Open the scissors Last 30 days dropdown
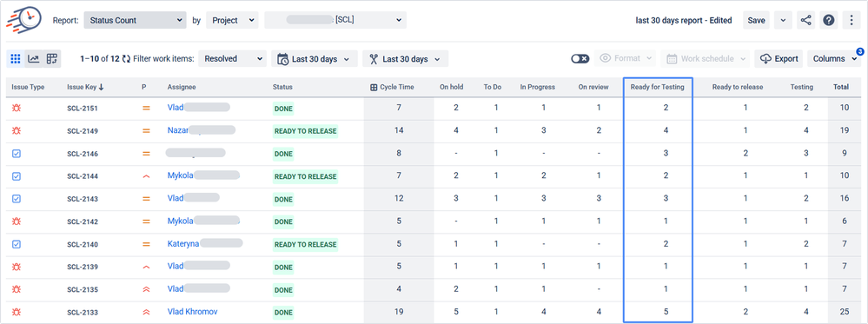The height and width of the screenshot is (324, 868). point(405,59)
